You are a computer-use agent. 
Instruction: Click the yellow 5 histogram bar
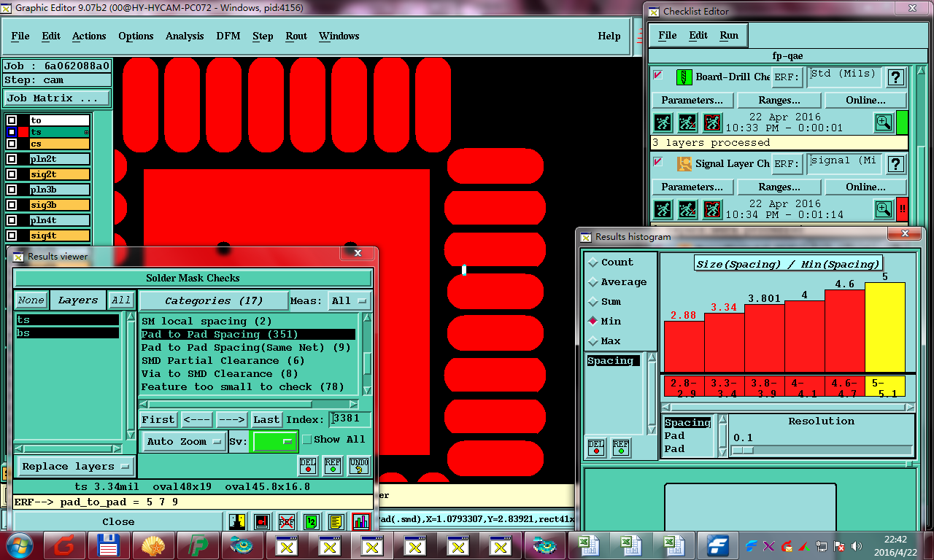pyautogui.click(x=885, y=327)
